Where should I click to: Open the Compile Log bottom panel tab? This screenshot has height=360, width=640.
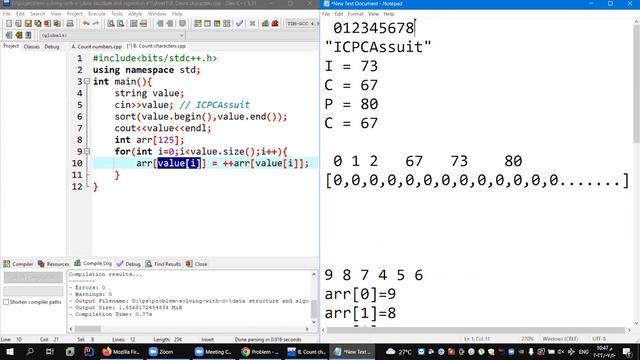coord(93,263)
